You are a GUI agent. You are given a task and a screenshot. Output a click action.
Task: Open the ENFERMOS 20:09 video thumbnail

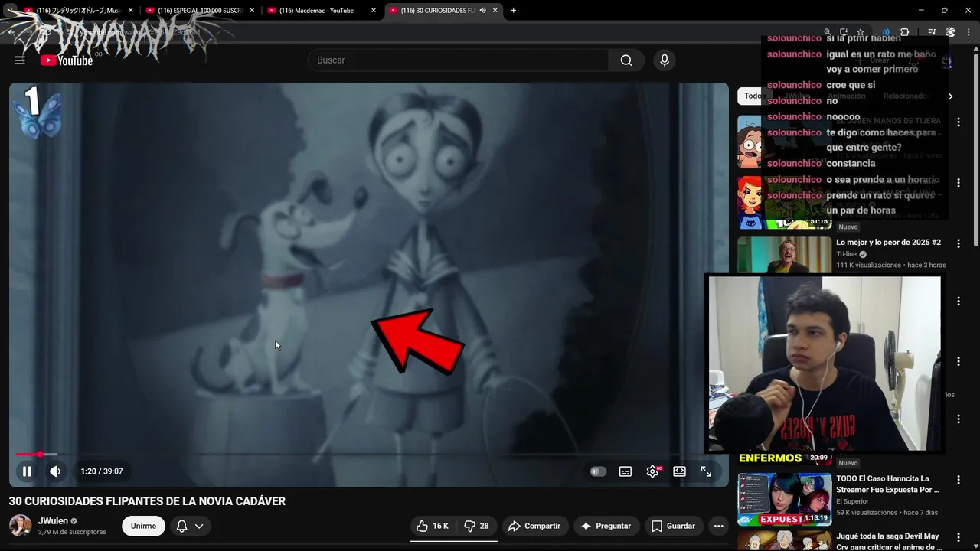point(784,458)
